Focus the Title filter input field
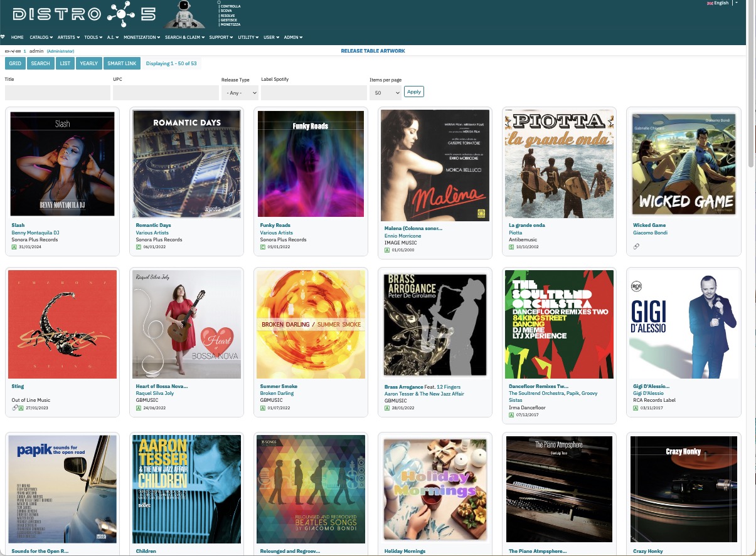The width and height of the screenshot is (756, 556). [x=58, y=93]
